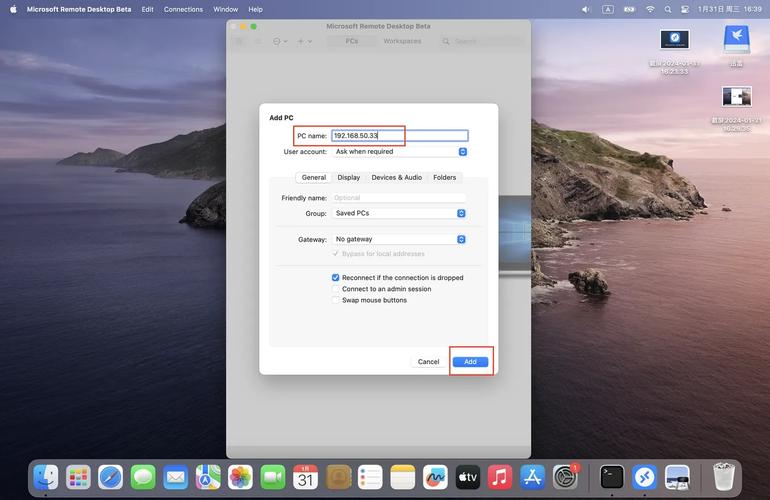
Task: Open the Group dropdown showing Saved PCs
Action: tap(400, 213)
